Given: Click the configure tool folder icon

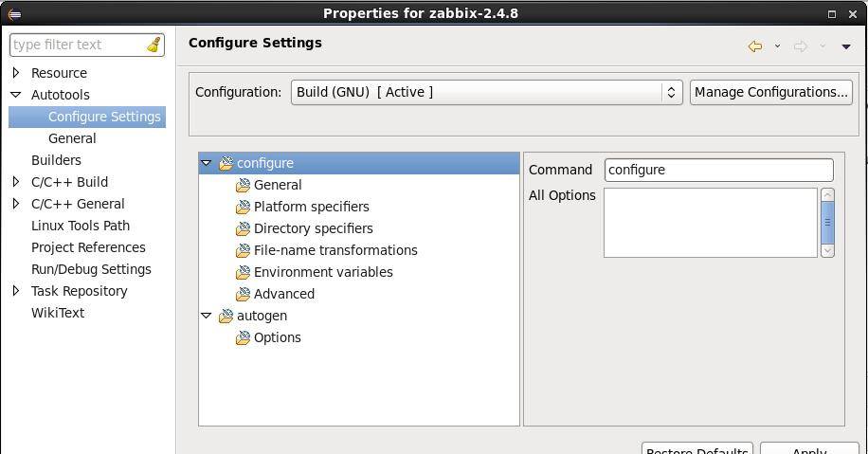Looking at the screenshot, I should 226,163.
